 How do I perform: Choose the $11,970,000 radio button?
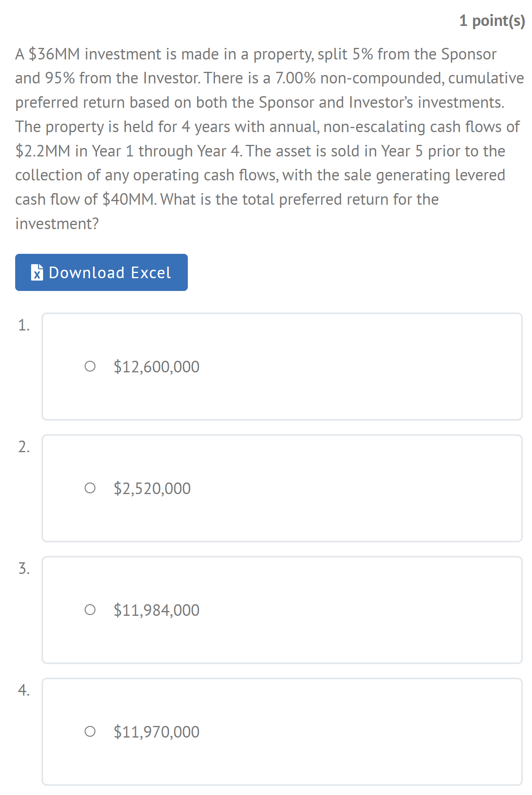tap(90, 732)
